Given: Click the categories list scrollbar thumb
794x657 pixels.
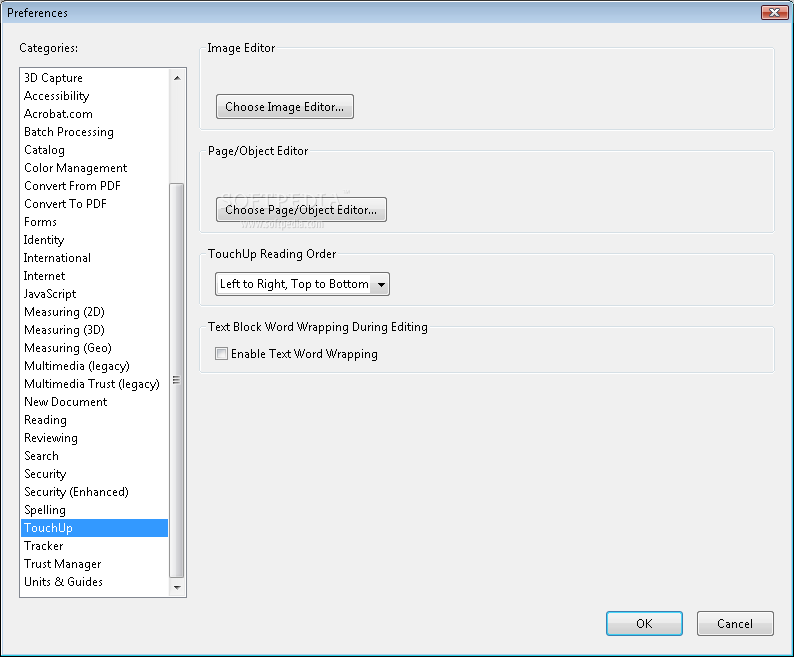Looking at the screenshot, I should click(177, 380).
